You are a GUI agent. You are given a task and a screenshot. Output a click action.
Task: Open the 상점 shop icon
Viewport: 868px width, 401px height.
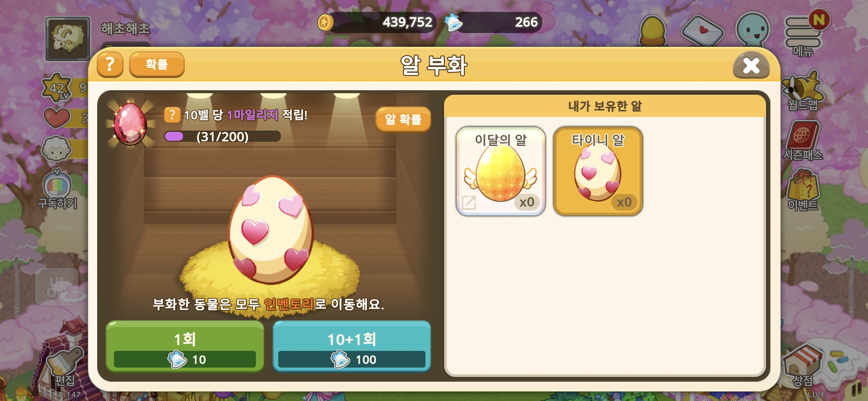[803, 366]
